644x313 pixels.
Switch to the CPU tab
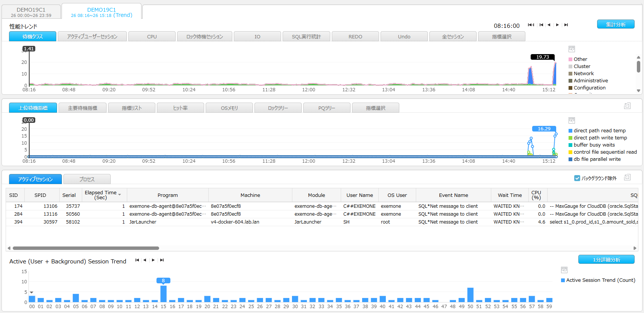[x=152, y=36]
